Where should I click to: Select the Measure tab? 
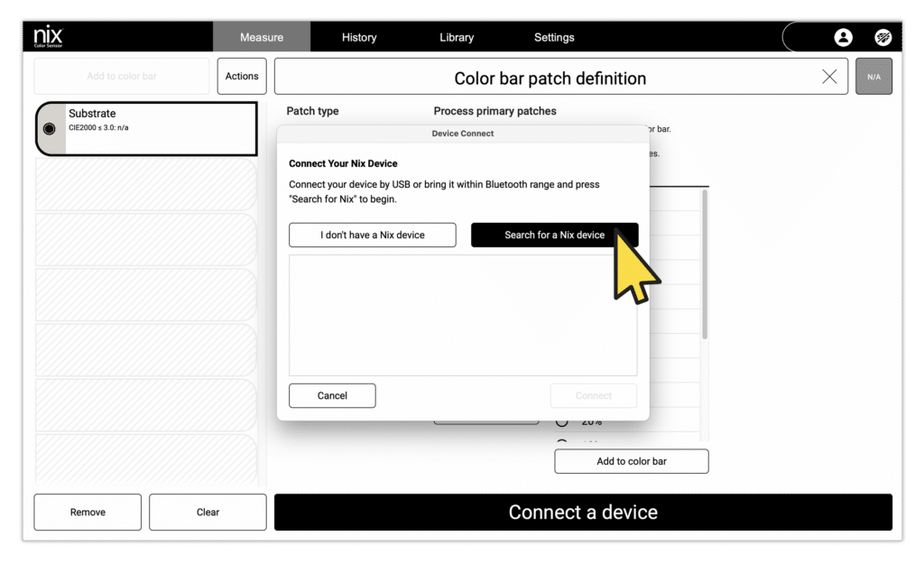point(262,37)
